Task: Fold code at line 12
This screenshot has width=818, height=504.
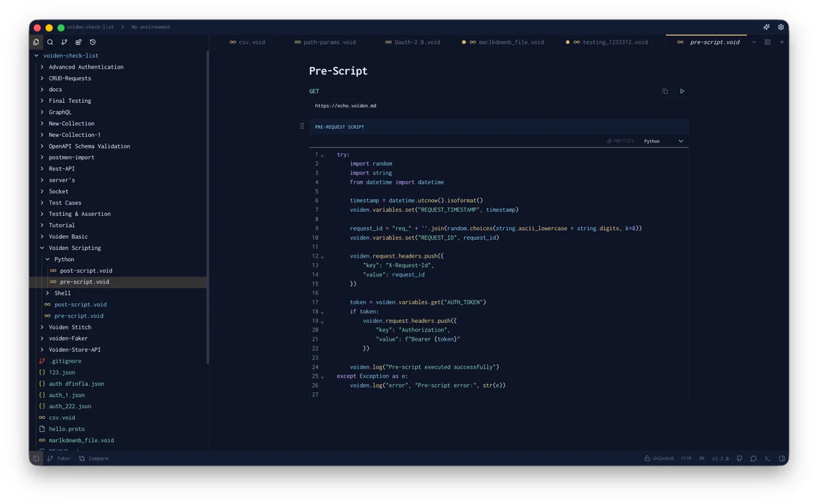Action: pyautogui.click(x=322, y=257)
